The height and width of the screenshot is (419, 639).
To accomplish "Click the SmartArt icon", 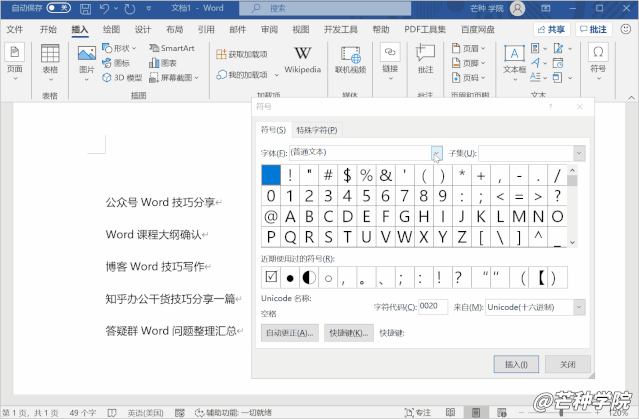I will tap(171, 48).
